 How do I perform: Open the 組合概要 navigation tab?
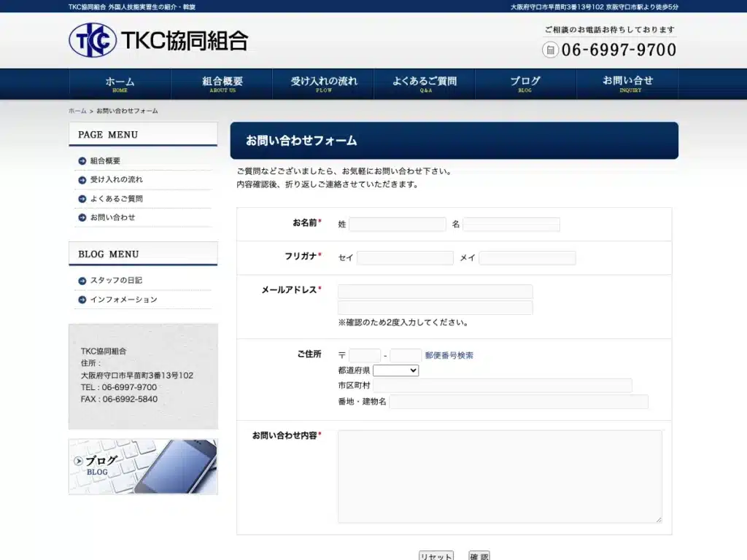222,84
